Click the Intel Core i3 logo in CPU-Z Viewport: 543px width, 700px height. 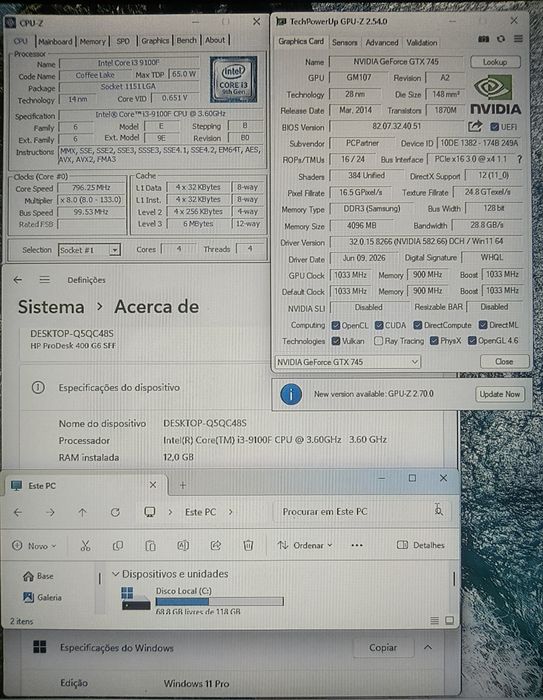click(x=234, y=79)
